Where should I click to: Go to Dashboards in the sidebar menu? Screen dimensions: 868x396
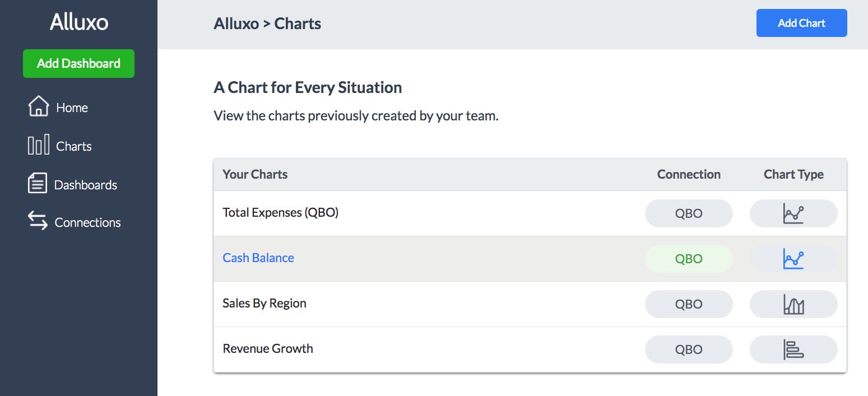pyautogui.click(x=86, y=185)
